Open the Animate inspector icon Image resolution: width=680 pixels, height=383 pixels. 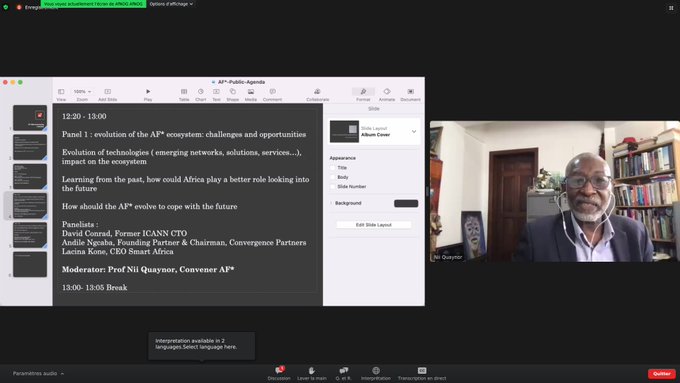click(x=387, y=92)
